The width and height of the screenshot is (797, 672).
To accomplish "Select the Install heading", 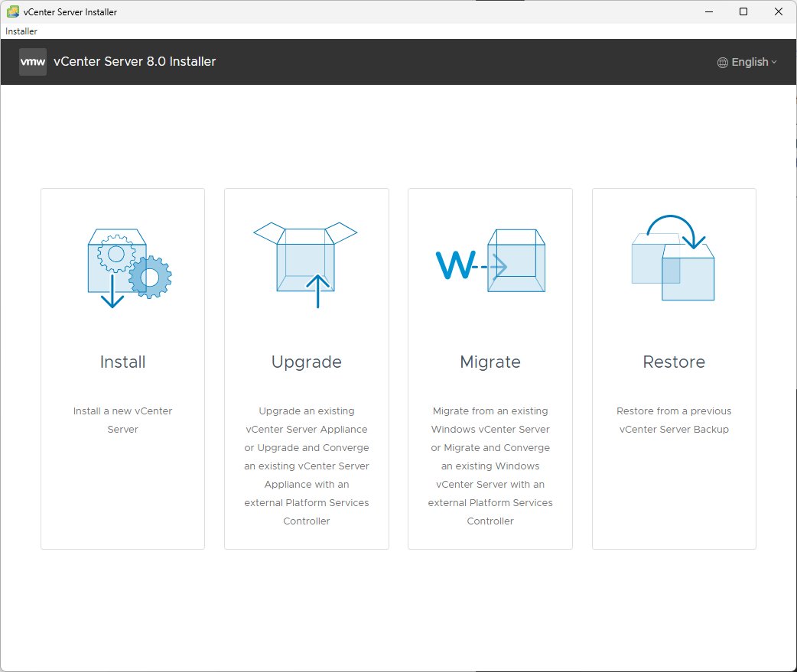I will click(x=122, y=362).
